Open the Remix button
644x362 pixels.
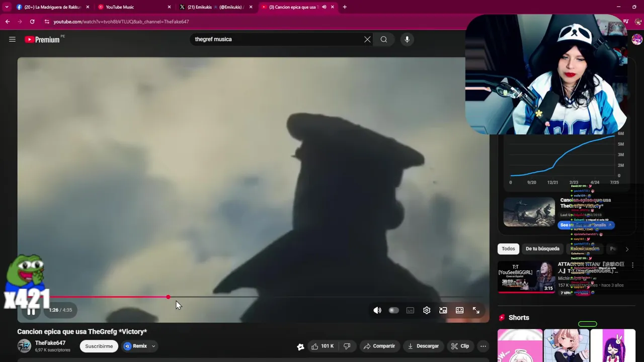click(136, 346)
